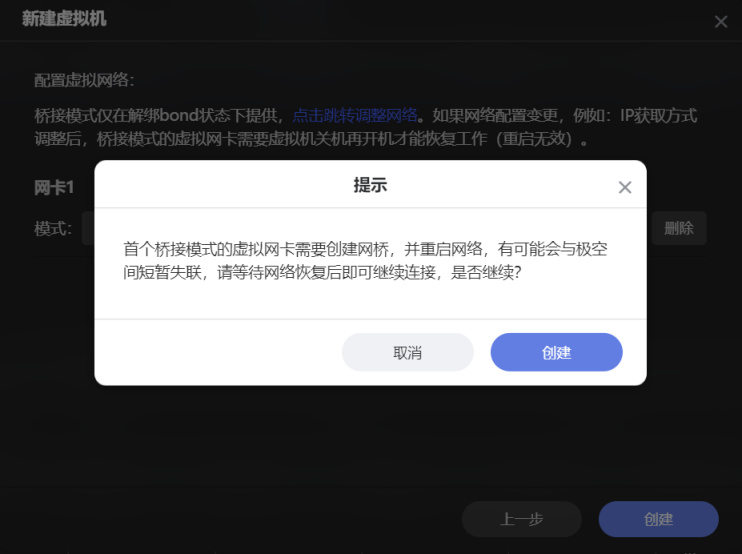
Task: Click the dimmed bottom-right 创建 button
Action: click(x=658, y=519)
